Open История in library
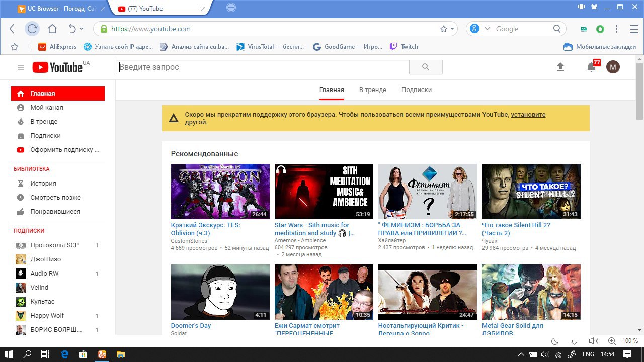644x362 pixels. [x=58, y=184]
